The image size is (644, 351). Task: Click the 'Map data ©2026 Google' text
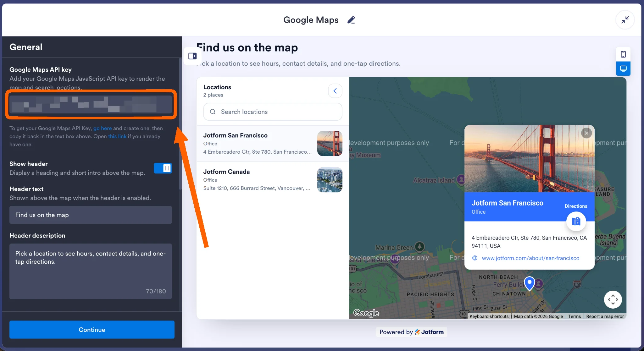coord(538,316)
